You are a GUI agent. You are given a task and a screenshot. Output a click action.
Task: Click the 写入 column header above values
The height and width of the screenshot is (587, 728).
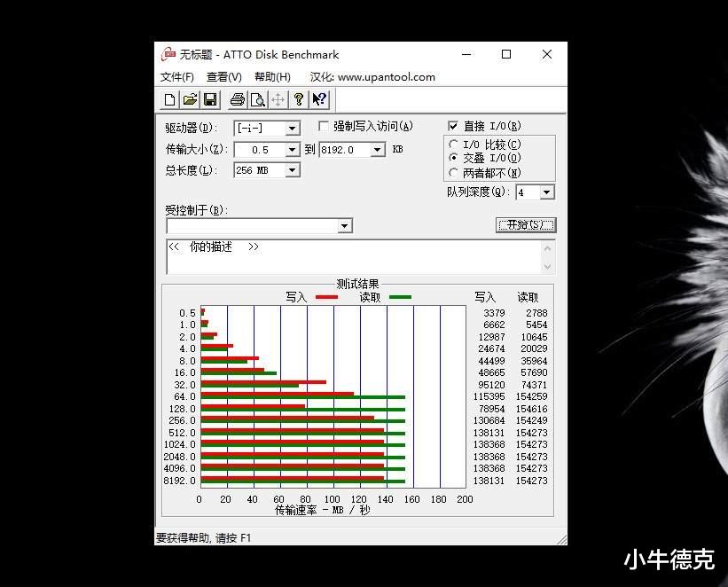485,297
